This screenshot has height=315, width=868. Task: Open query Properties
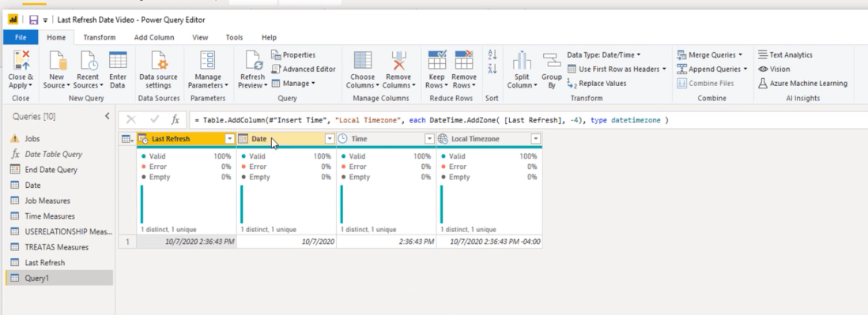tap(293, 54)
